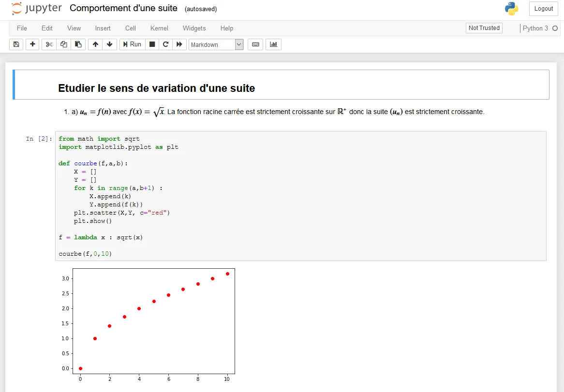Open the Widgets menu

tap(194, 28)
